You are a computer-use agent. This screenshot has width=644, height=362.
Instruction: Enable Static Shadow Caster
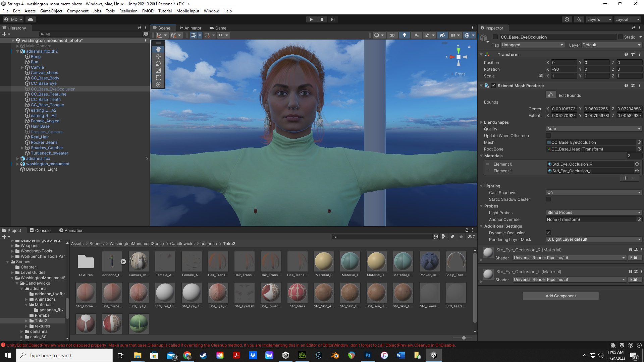pyautogui.click(x=548, y=199)
